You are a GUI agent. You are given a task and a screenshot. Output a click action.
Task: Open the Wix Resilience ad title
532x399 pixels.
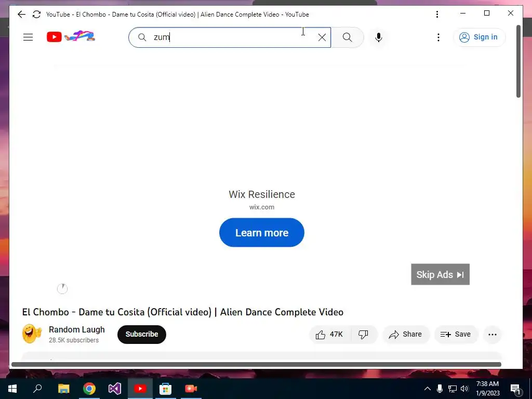[262, 194]
